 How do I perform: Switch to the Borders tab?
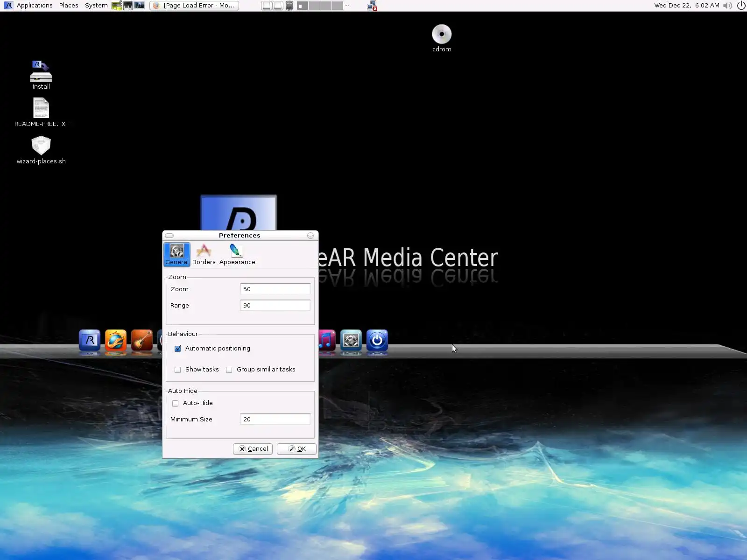pos(204,254)
